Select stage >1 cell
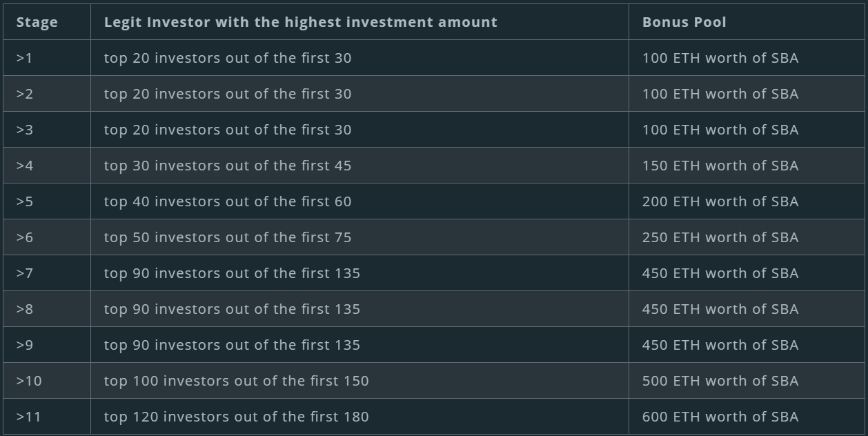This screenshot has width=868, height=436. click(x=46, y=58)
